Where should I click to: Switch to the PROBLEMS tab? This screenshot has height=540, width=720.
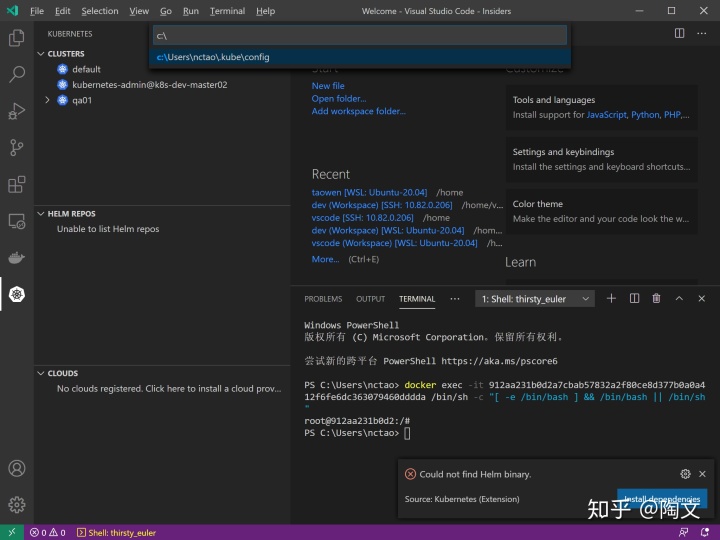(323, 299)
